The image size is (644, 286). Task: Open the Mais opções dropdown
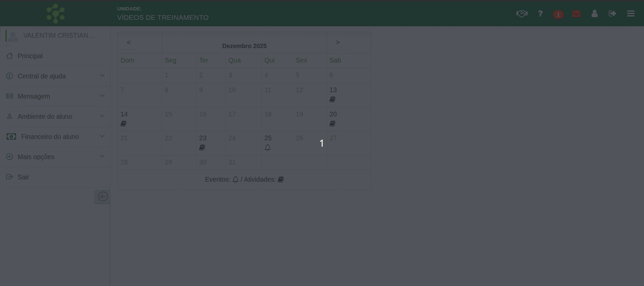pos(55,157)
